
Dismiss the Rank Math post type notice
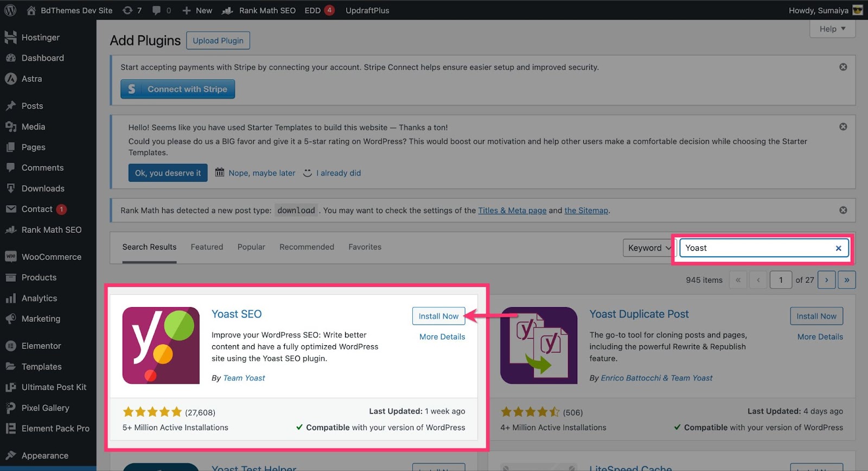[x=843, y=210]
